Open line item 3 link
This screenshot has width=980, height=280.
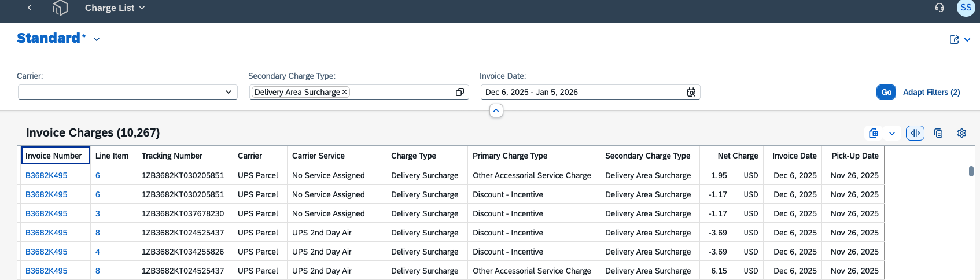[98, 213]
